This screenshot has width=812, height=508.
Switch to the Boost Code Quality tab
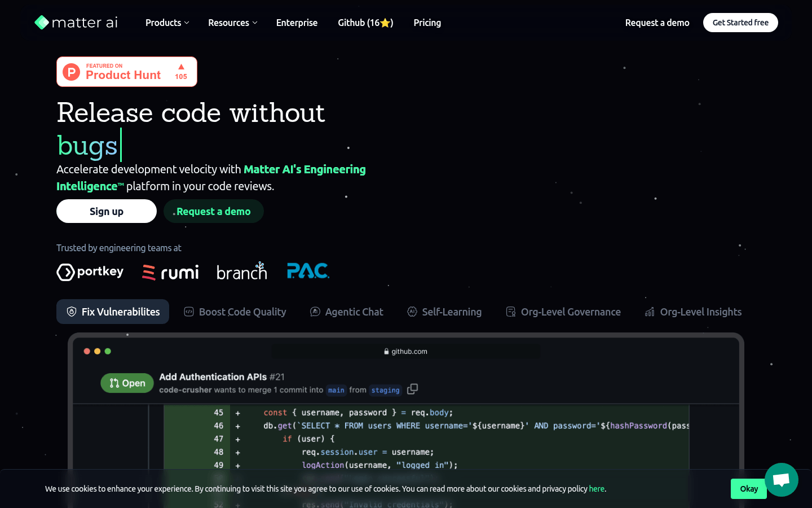click(x=235, y=312)
